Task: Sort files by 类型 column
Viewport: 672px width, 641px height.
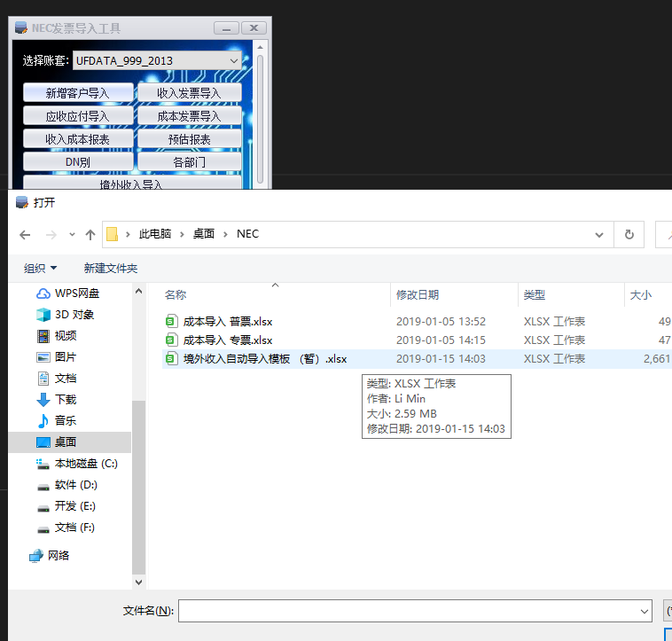Action: pos(571,295)
